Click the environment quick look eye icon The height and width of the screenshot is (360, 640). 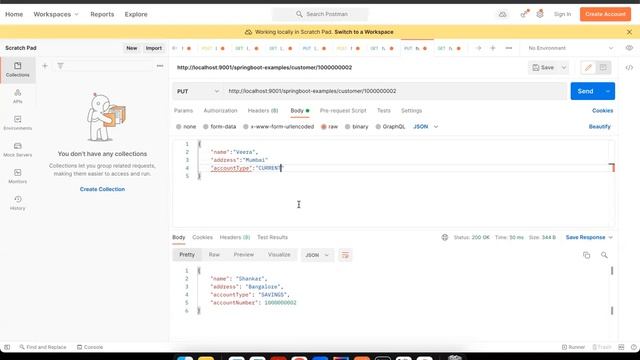point(629,48)
